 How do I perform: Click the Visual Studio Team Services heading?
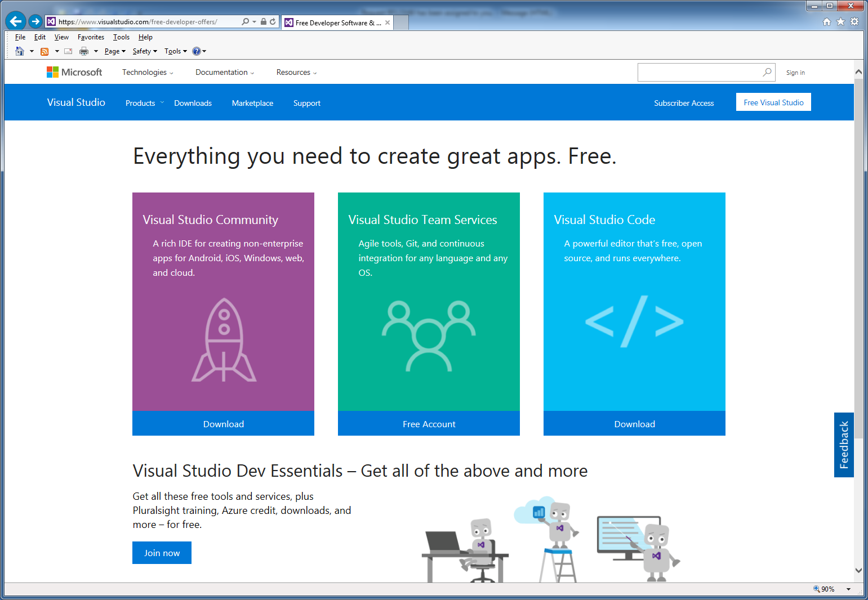click(422, 220)
